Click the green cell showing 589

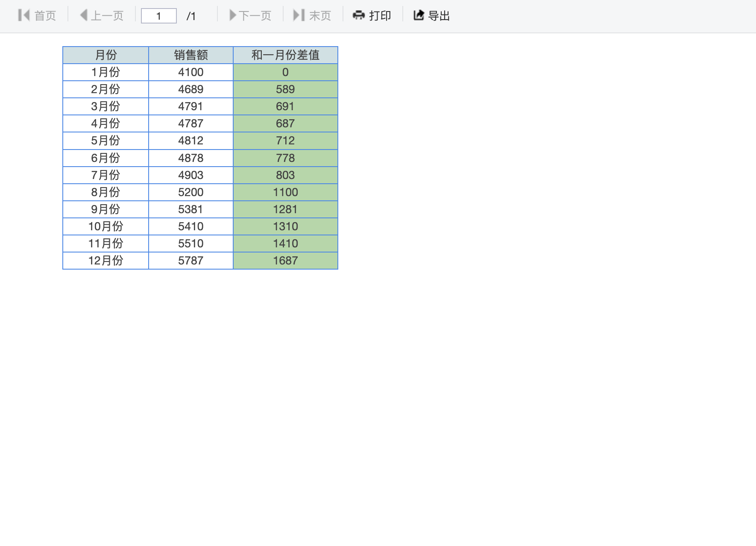(285, 89)
